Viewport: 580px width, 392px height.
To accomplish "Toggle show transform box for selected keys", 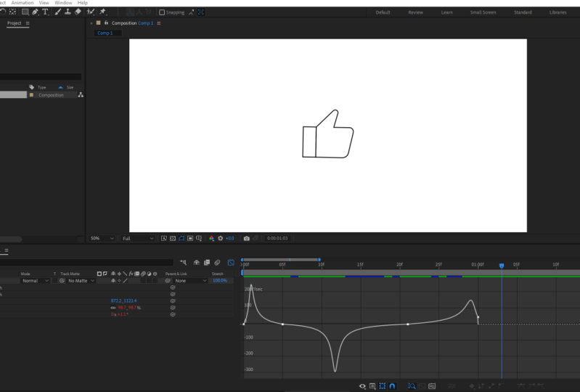I will (x=383, y=386).
